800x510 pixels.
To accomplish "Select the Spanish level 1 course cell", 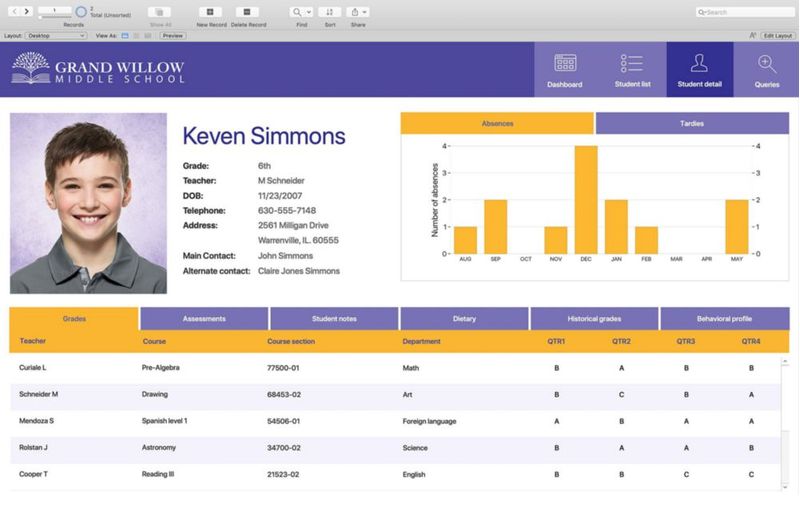I will point(164,421).
